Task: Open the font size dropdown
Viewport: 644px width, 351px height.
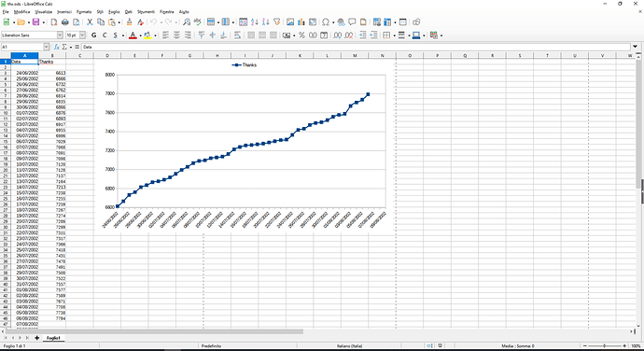Action: click(82, 35)
